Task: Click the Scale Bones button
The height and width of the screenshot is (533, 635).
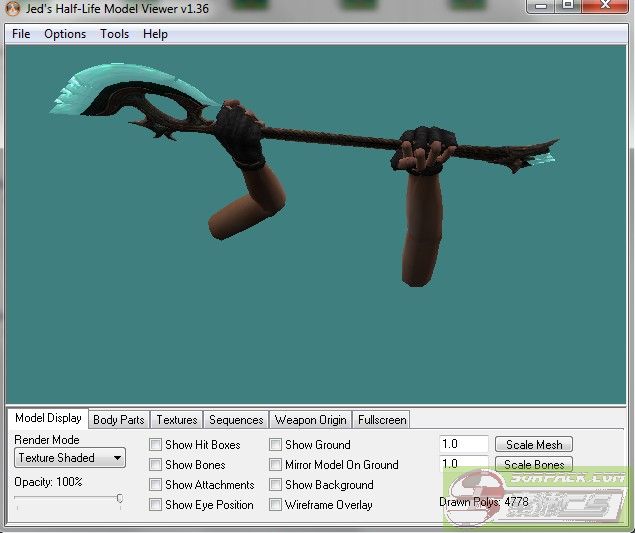Action: [x=534, y=465]
